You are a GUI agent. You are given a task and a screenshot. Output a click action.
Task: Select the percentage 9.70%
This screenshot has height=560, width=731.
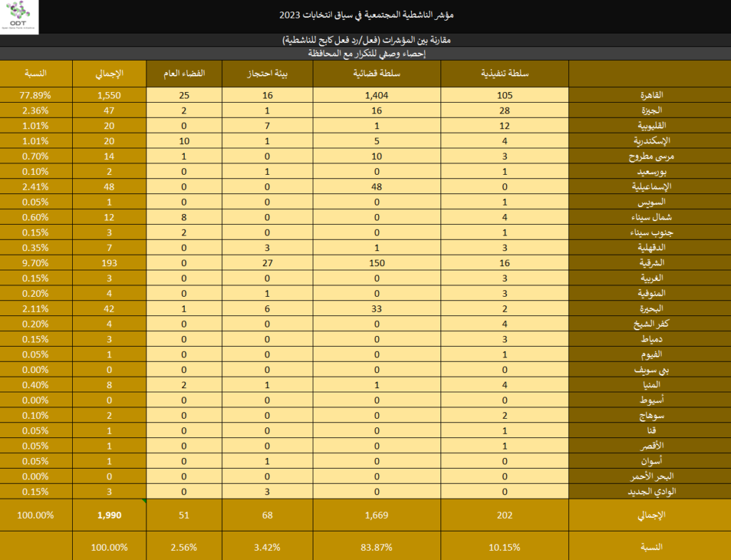[36, 263]
